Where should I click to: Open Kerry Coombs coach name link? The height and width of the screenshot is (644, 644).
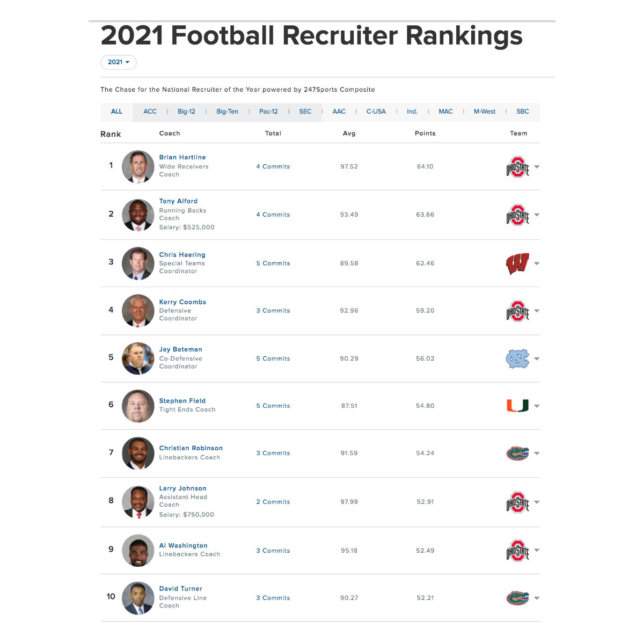182,302
